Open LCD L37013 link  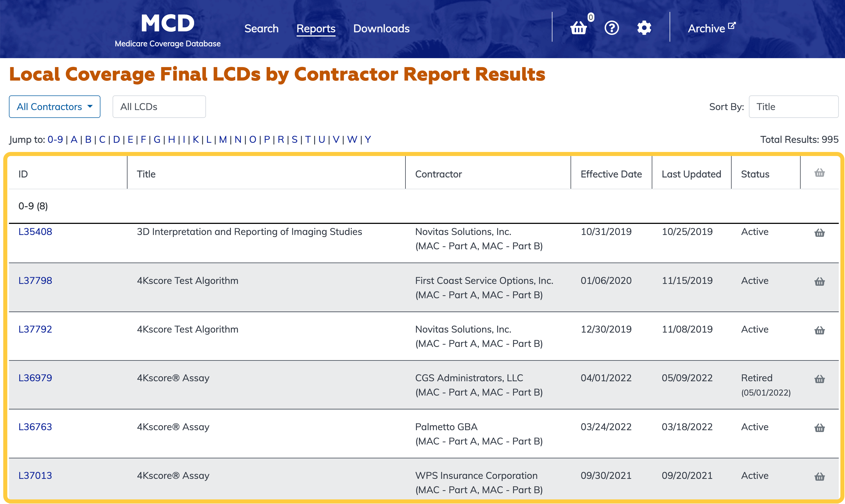point(35,475)
